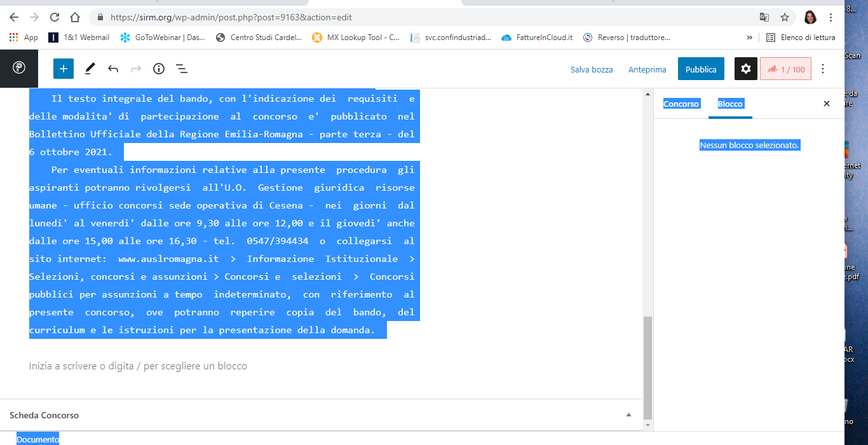Open the list view outline icon
Image resolution: width=868 pixels, height=445 pixels.
pyautogui.click(x=182, y=69)
